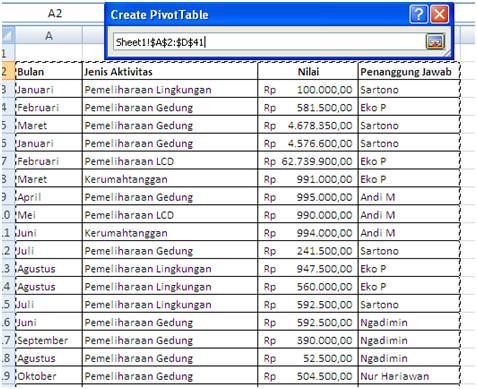Image resolution: width=477 pixels, height=389 pixels.
Task: Click the Eko P cell in 581.500,00 row
Action: point(409,108)
